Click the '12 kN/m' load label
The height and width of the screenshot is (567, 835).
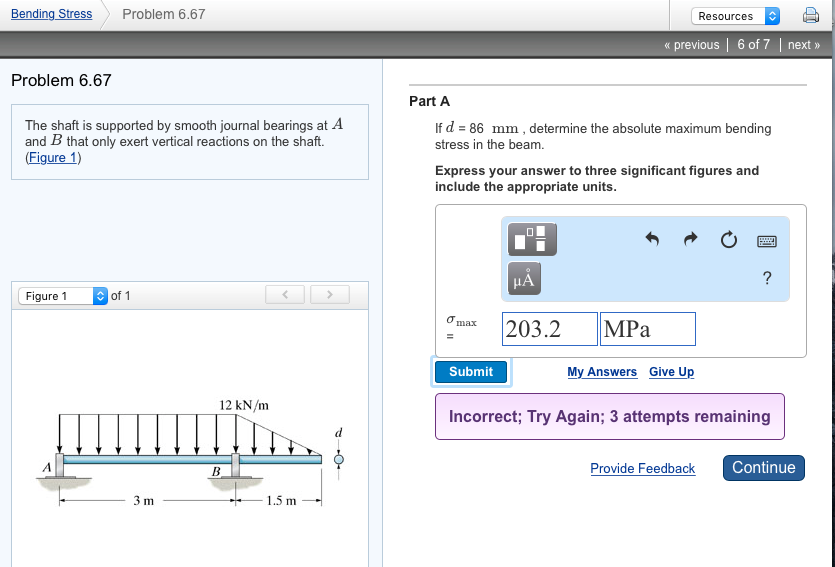pos(244,405)
